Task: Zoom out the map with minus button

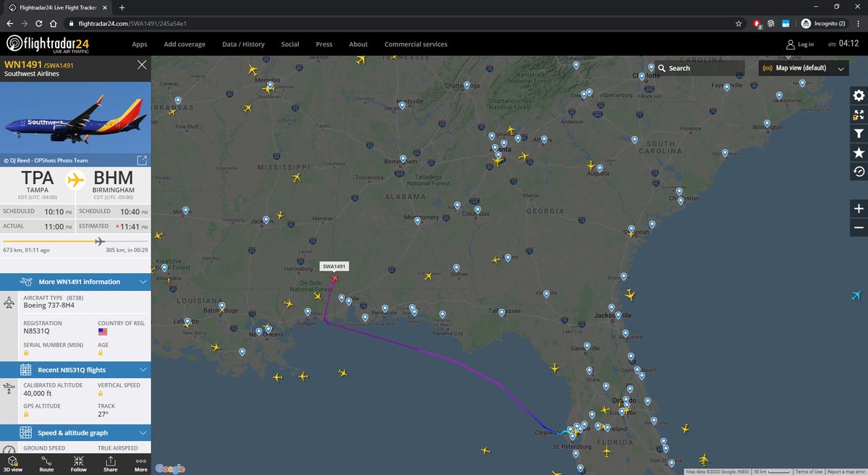Action: click(x=859, y=227)
